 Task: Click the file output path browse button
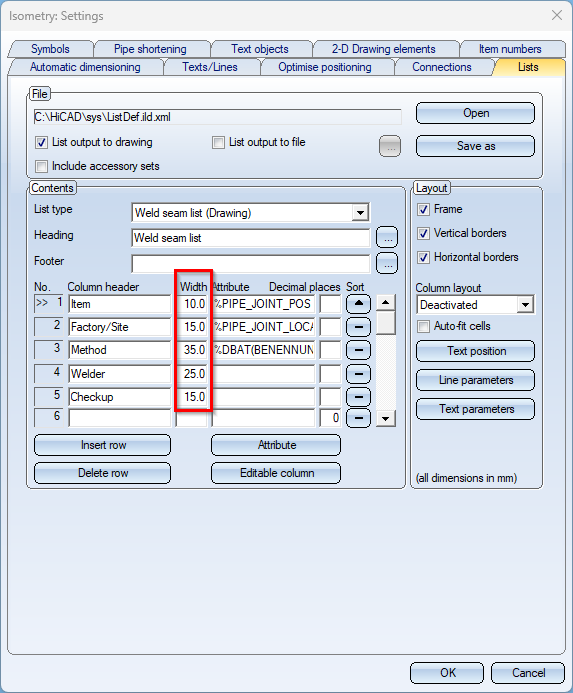coord(390,146)
